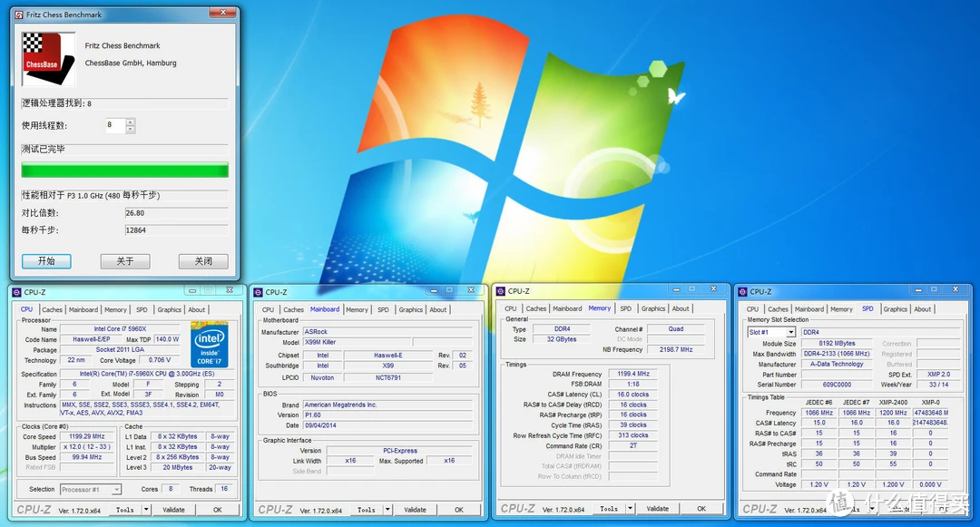The width and height of the screenshot is (980, 527).
Task: Click the CAS# Latency value 16.0 clocks
Action: pyautogui.click(x=633, y=395)
